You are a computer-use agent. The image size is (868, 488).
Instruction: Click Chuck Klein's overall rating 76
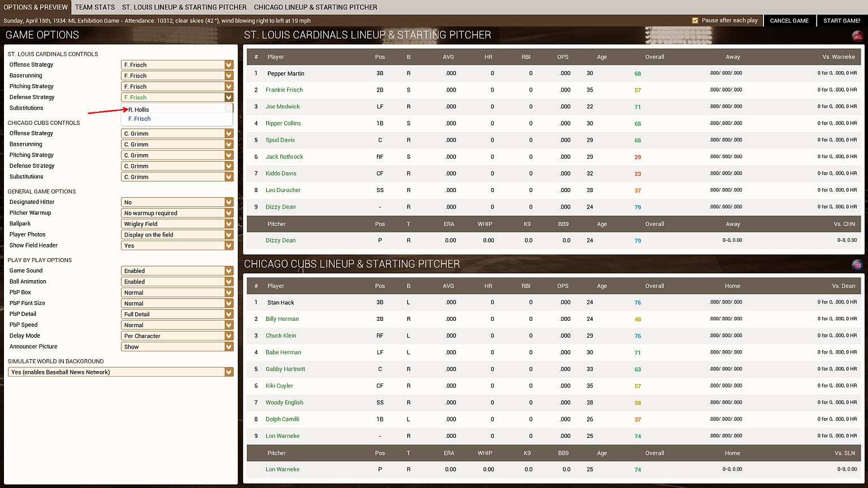coord(637,336)
